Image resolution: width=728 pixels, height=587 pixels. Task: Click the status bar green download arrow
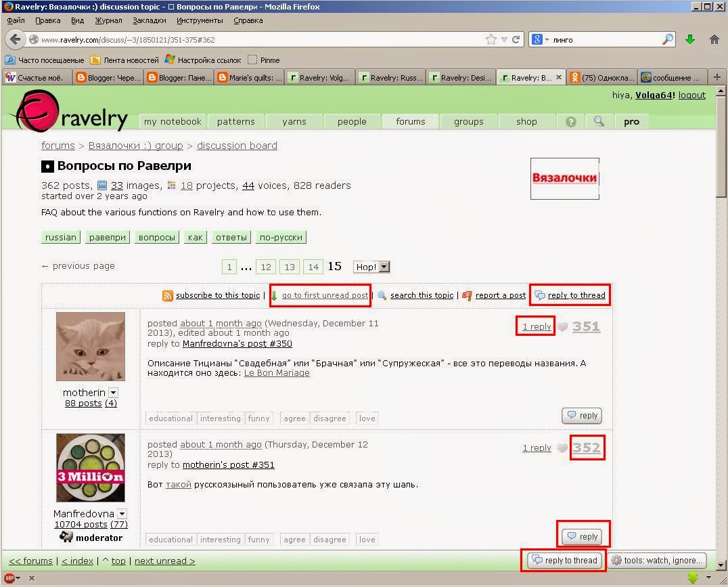(x=693, y=578)
